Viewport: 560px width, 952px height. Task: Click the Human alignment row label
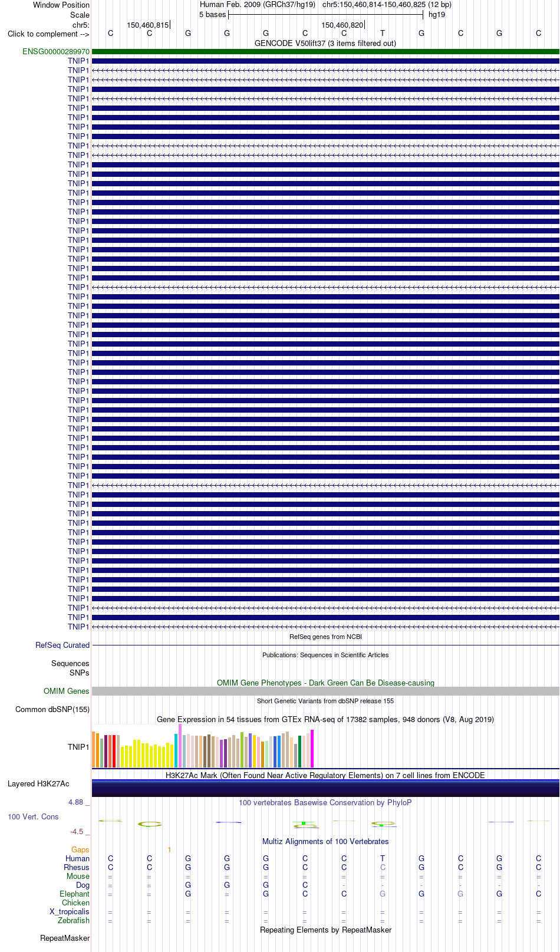coord(77,858)
